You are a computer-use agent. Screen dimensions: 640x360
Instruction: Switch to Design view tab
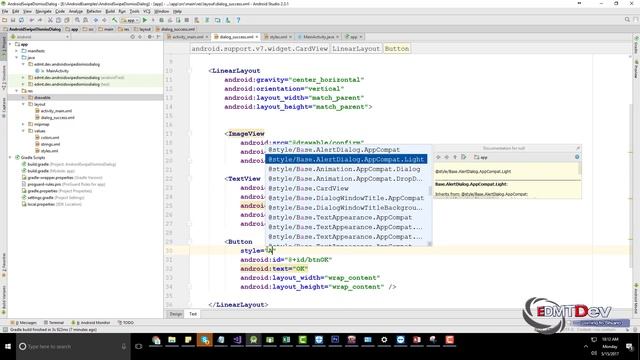[x=176, y=314]
